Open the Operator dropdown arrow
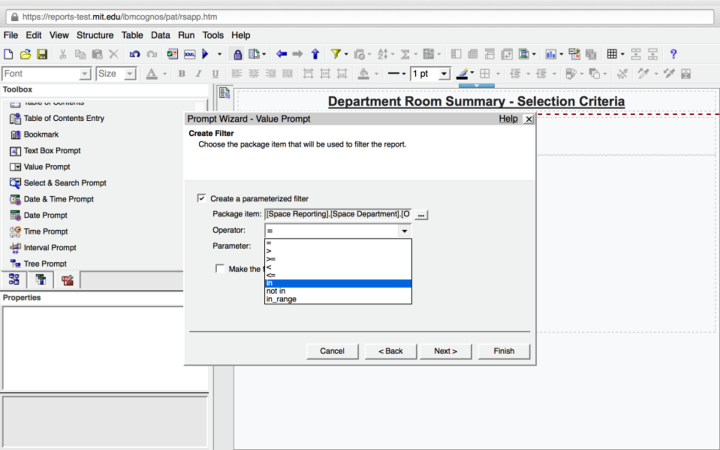The height and width of the screenshot is (450, 720). (404, 231)
